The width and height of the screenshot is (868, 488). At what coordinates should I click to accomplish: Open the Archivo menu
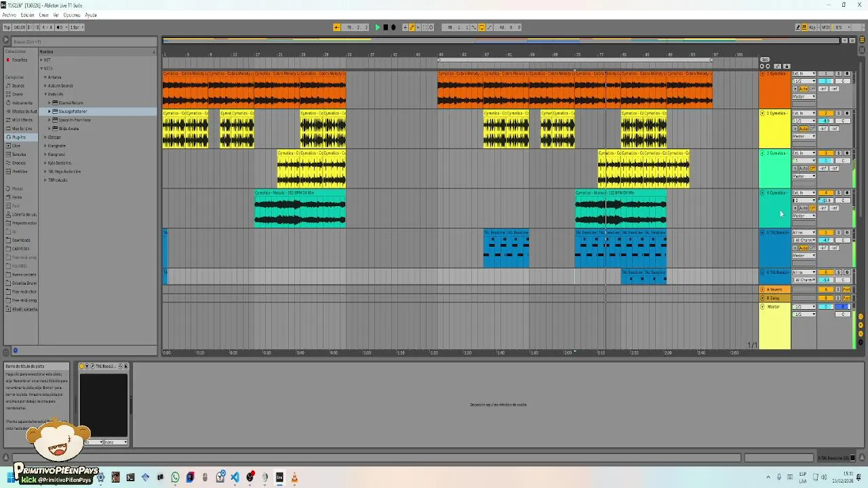click(9, 15)
